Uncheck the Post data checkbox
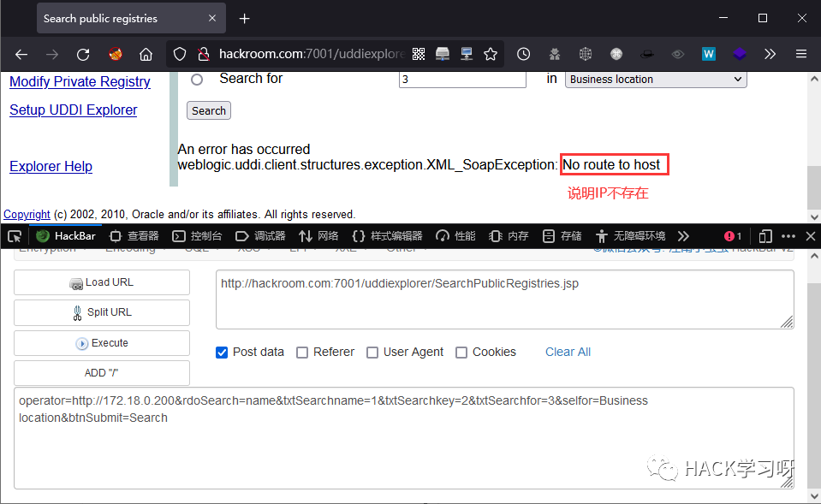The height and width of the screenshot is (504, 821). click(x=222, y=353)
